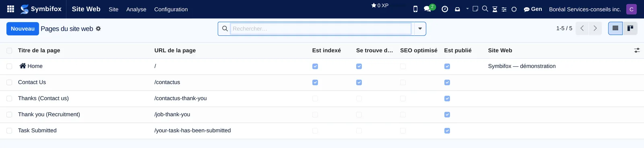Toggle select-all checkbox in header
Image resolution: width=644 pixels, height=148 pixels.
[x=9, y=51]
